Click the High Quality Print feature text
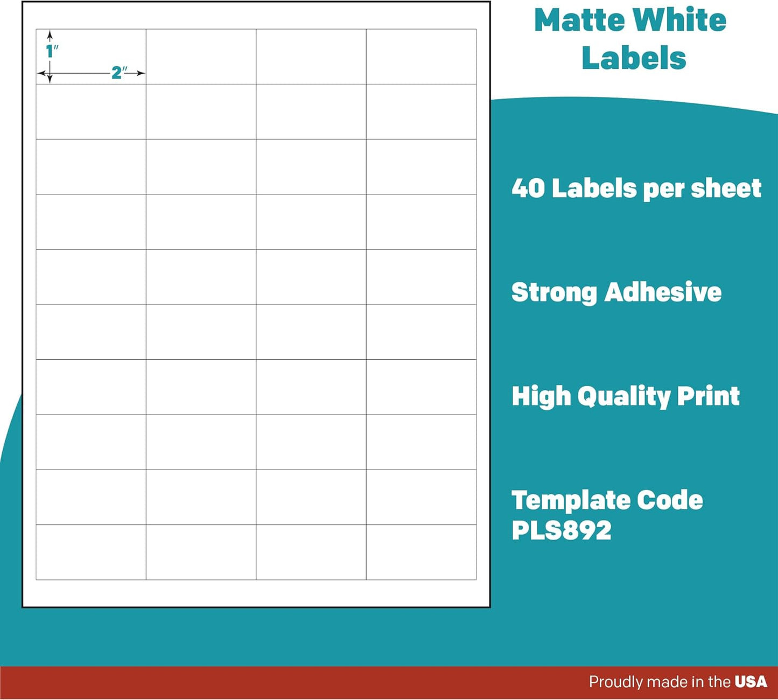 (x=626, y=397)
